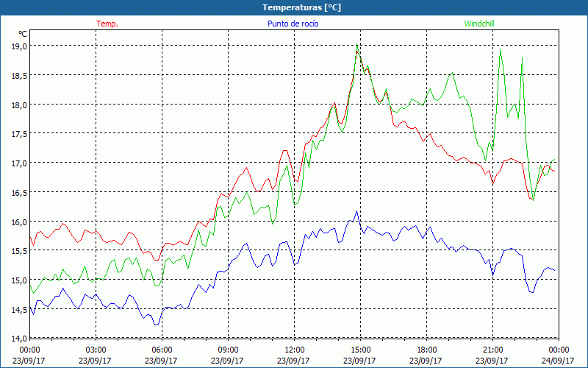Click the 09:00 time axis label
588x368 pixels.
pos(228,350)
